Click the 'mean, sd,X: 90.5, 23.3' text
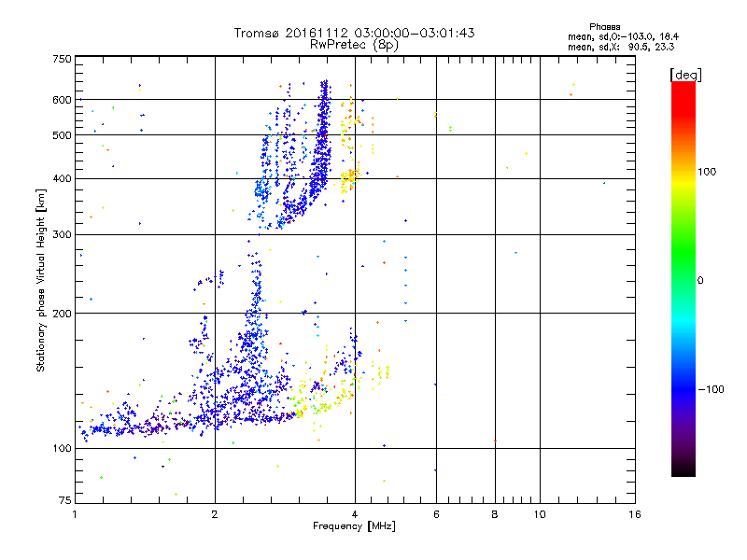The height and width of the screenshot is (560, 747). [x=621, y=47]
